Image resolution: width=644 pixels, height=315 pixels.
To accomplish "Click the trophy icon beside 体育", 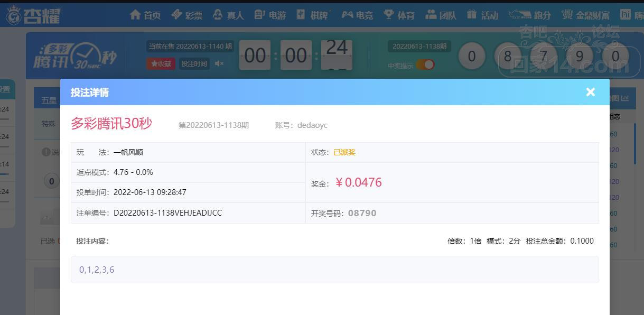I will 389,14.
